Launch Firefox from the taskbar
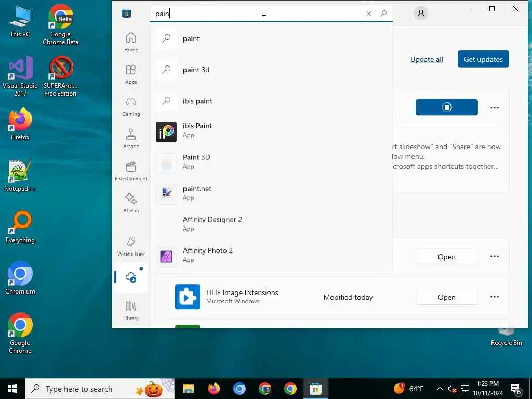Image resolution: width=532 pixels, height=399 pixels. pyautogui.click(x=214, y=389)
